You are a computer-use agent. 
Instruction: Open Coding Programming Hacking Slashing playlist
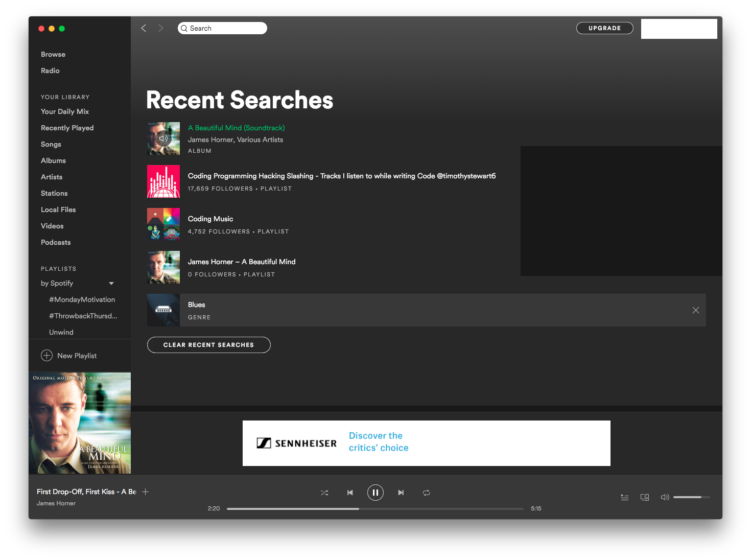coord(342,176)
